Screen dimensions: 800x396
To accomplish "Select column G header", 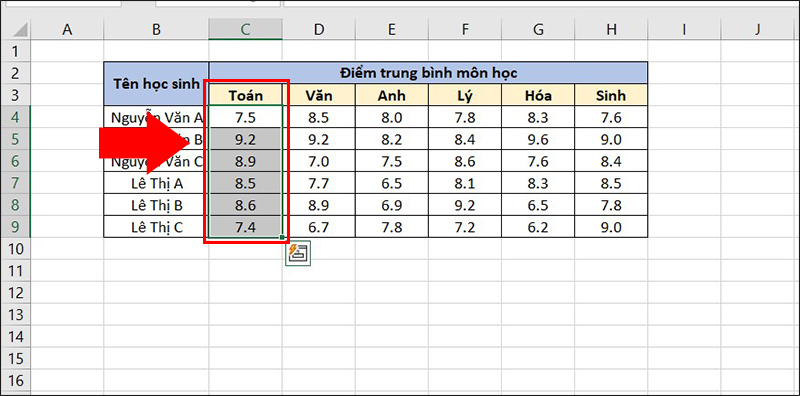I will click(x=538, y=30).
